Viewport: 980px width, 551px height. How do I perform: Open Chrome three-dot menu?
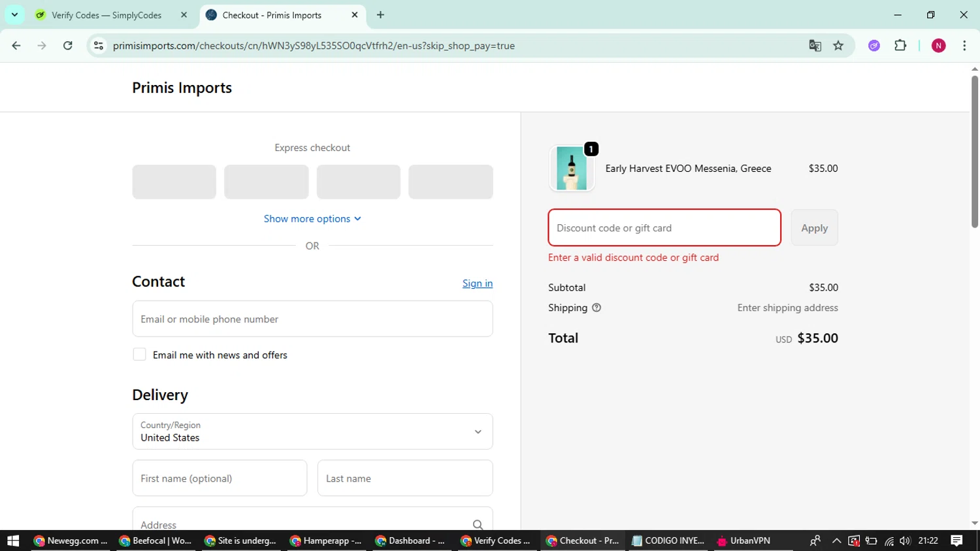coord(964,46)
